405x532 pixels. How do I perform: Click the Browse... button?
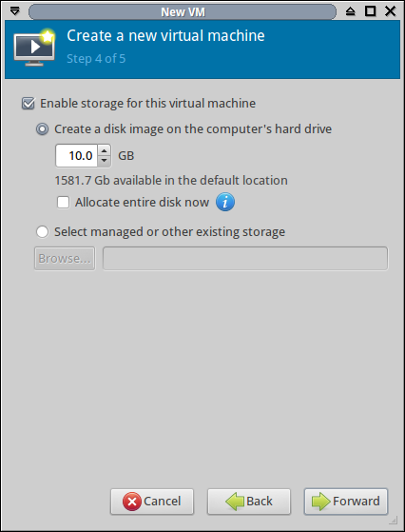(65, 259)
